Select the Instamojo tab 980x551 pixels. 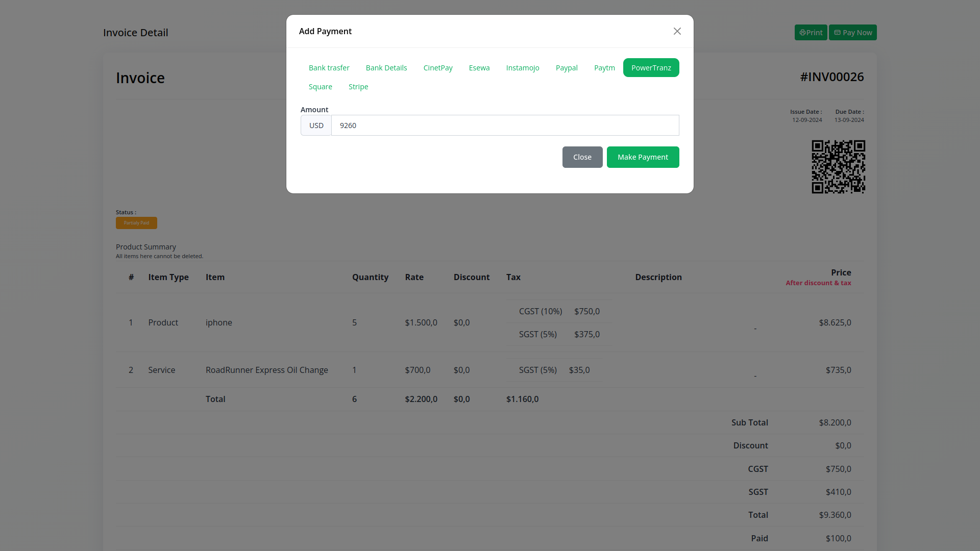pyautogui.click(x=522, y=68)
